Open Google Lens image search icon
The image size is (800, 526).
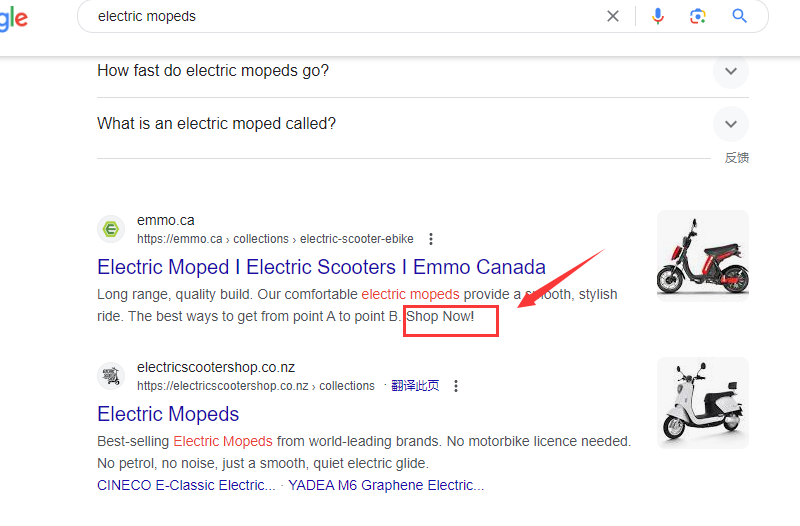(x=697, y=16)
